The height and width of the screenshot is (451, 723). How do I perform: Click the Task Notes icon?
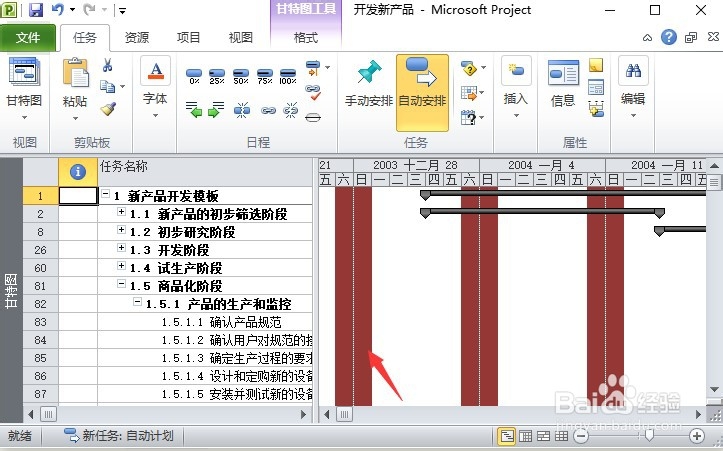coord(596,65)
